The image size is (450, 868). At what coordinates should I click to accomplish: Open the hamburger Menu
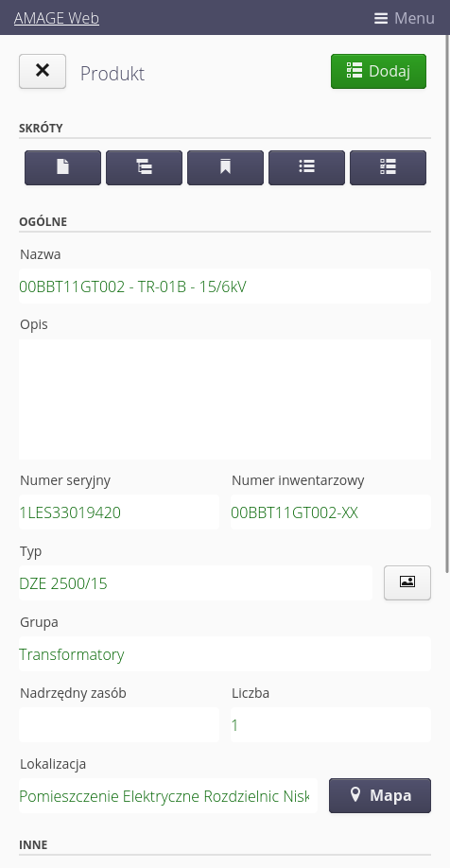click(x=404, y=18)
